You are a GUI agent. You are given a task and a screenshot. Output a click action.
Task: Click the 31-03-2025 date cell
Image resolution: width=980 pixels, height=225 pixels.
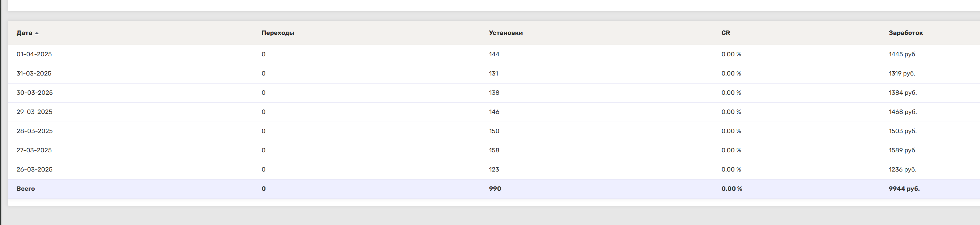tap(34, 74)
